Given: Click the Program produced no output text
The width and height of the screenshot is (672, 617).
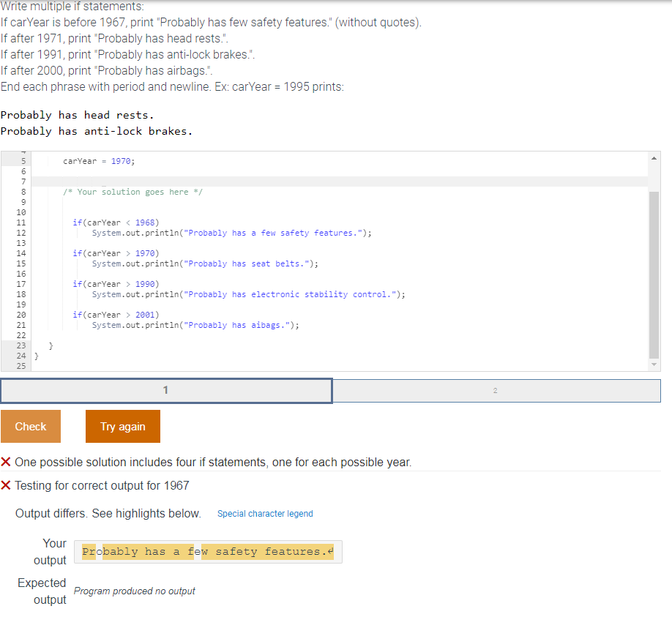Looking at the screenshot, I should [134, 590].
